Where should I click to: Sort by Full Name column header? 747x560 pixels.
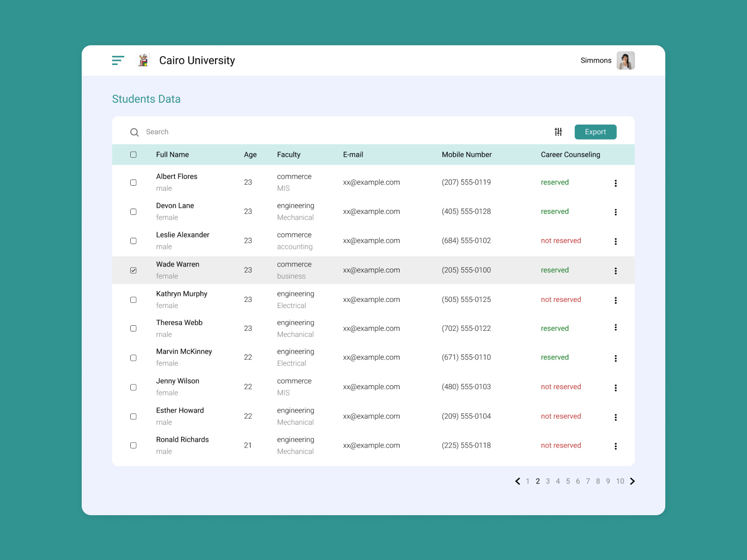coord(172,154)
